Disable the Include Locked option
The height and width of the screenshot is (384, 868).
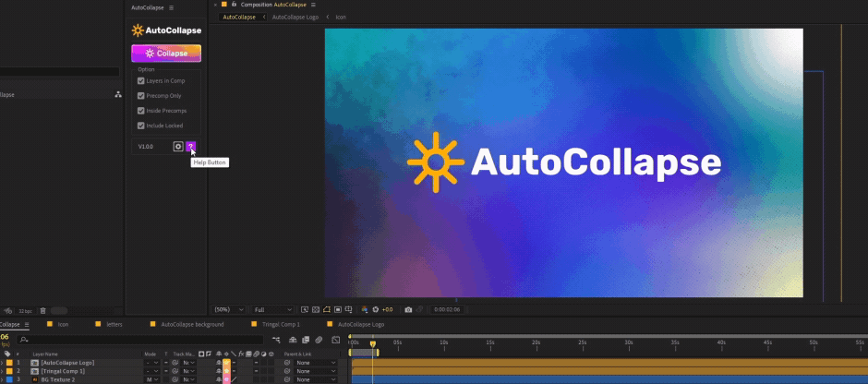[x=140, y=126]
